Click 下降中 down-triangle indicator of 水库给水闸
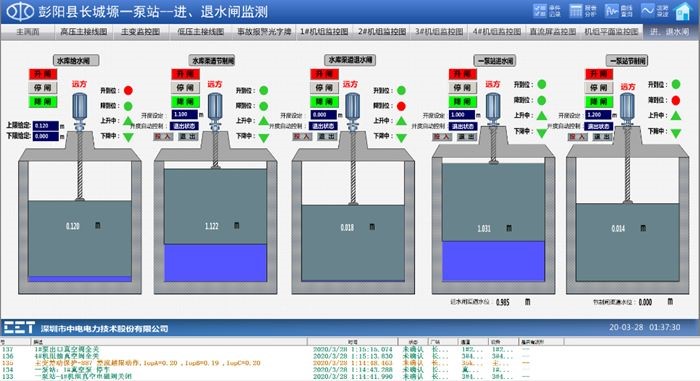The height and width of the screenshot is (381, 700). coord(128,137)
